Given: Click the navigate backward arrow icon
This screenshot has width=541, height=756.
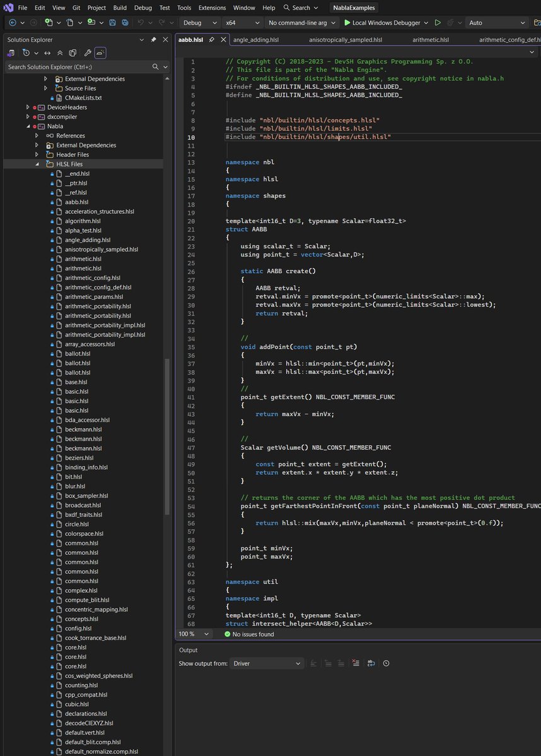Looking at the screenshot, I should (x=12, y=22).
